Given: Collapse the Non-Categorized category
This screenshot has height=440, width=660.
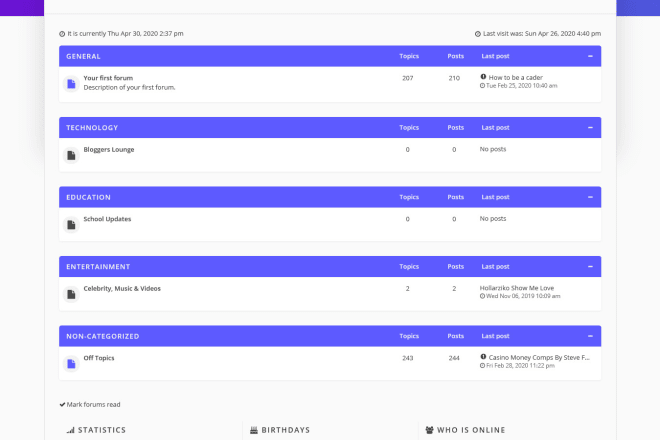Looking at the screenshot, I should 590,336.
